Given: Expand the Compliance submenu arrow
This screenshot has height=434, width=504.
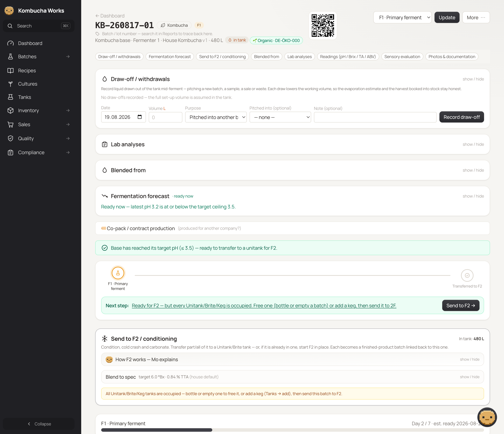Looking at the screenshot, I should point(68,153).
